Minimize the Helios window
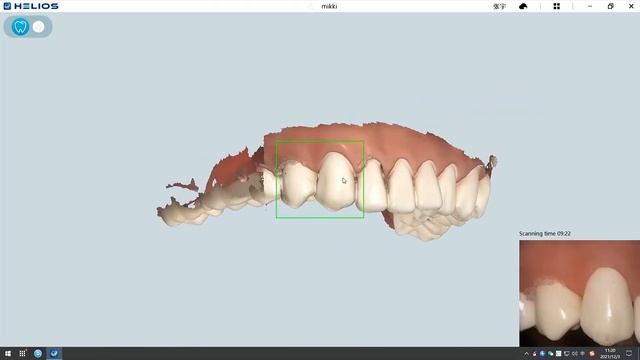 pyautogui.click(x=590, y=6)
